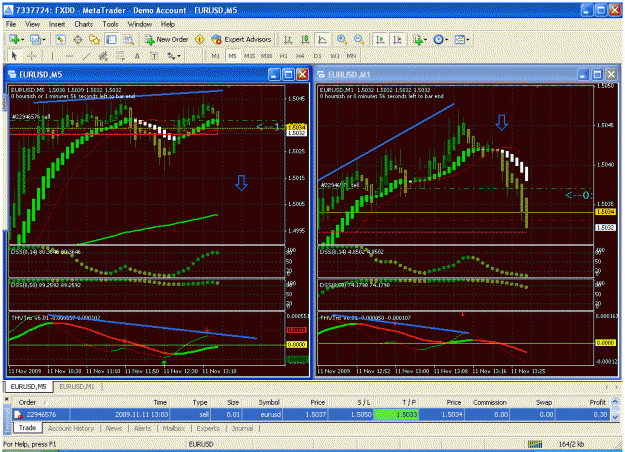Open the Journal terminal tab
This screenshot has width=625, height=452.
point(242,428)
